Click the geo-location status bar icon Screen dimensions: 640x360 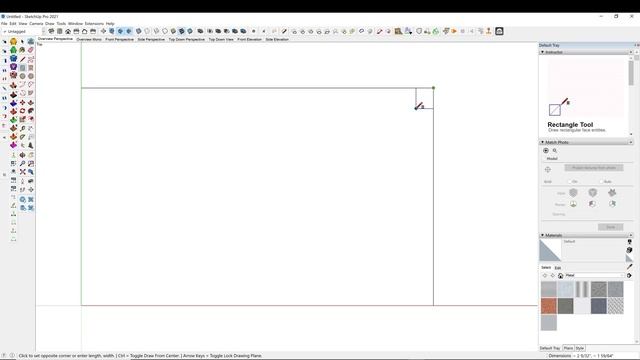(x=4, y=356)
